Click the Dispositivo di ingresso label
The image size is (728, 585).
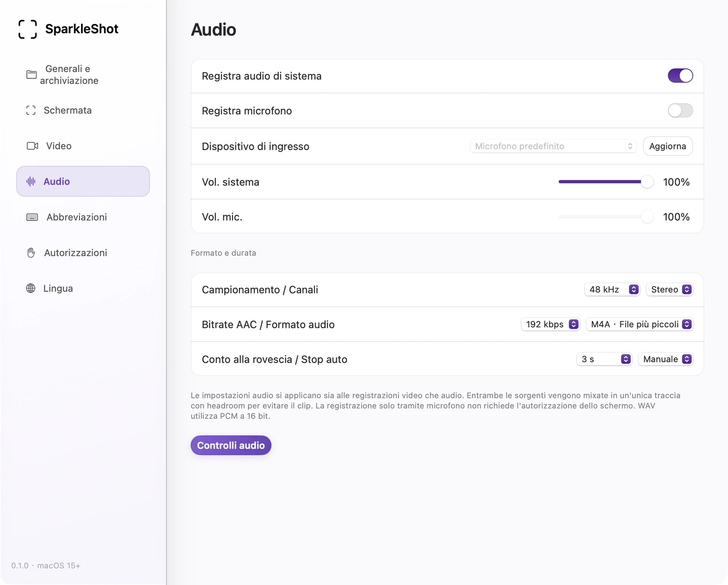pos(256,147)
